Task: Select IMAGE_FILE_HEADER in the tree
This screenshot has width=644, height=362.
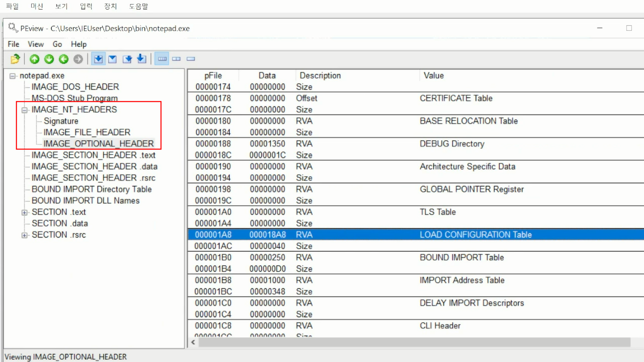Action: (x=87, y=132)
